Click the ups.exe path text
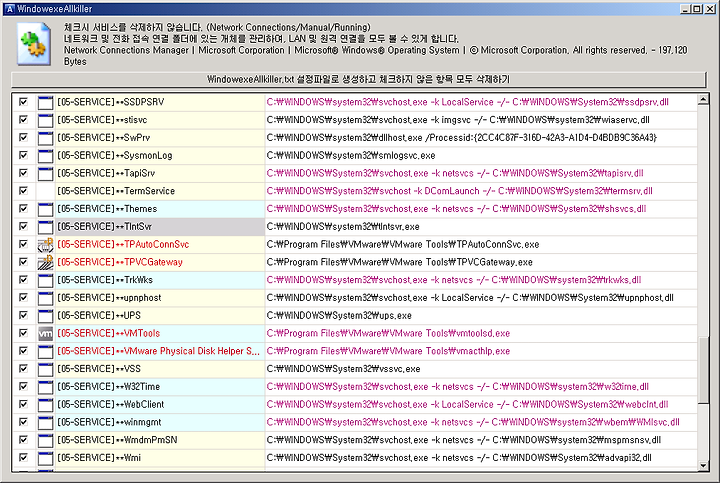This screenshot has height=483, width=720. [x=339, y=316]
